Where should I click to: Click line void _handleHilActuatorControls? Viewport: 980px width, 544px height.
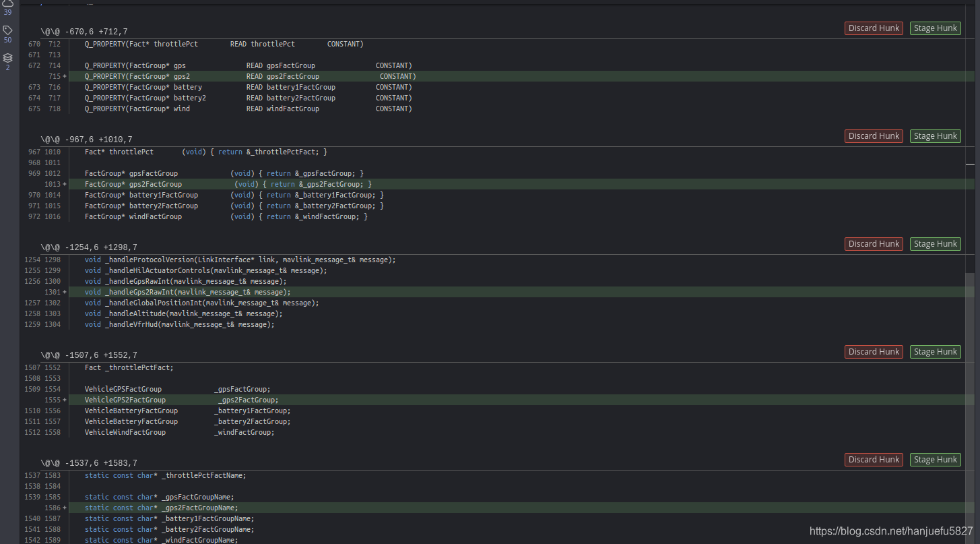pyautogui.click(x=206, y=270)
